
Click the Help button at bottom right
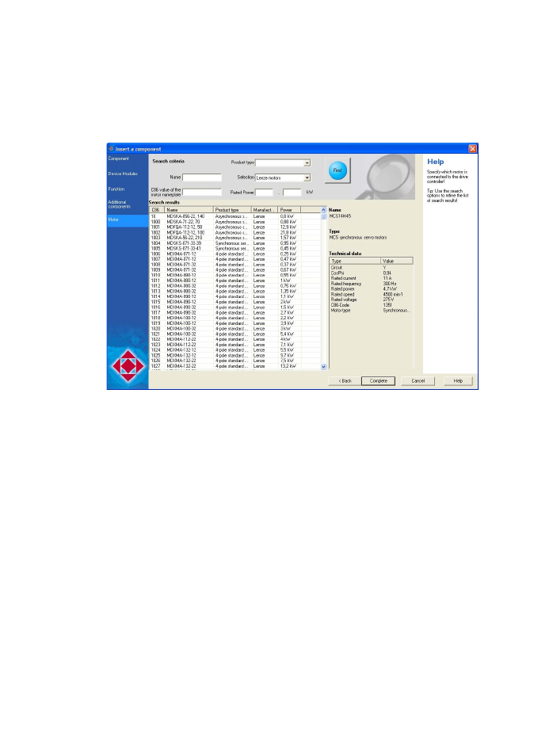(x=458, y=381)
